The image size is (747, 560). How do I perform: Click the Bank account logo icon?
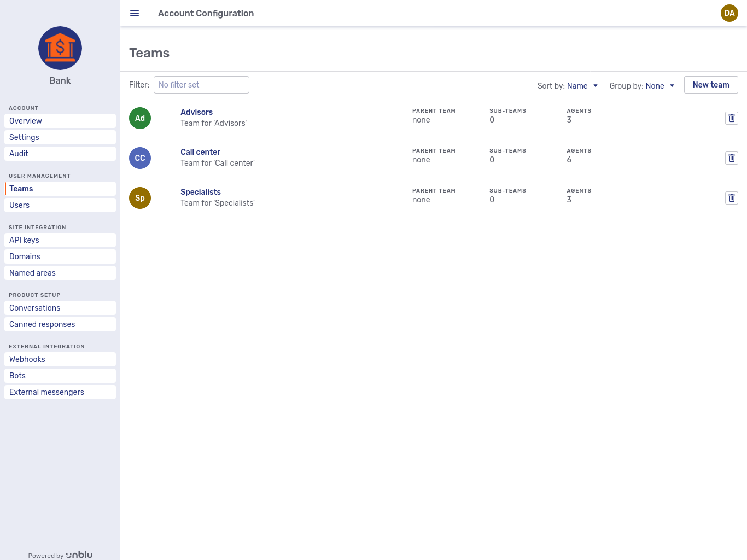[x=60, y=48]
